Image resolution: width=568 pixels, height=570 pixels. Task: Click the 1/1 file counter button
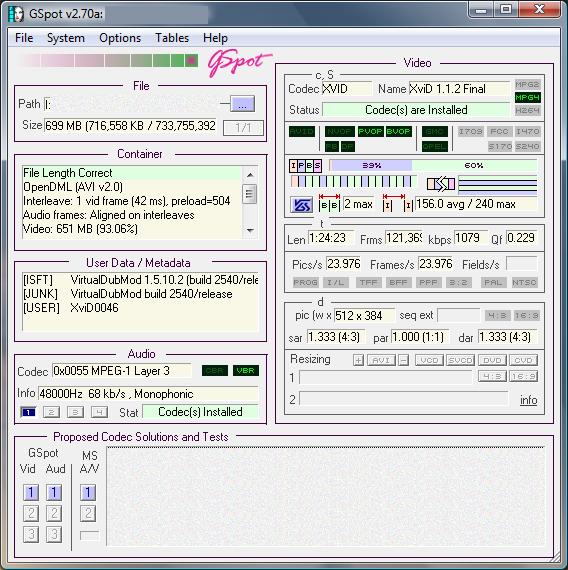(243, 128)
